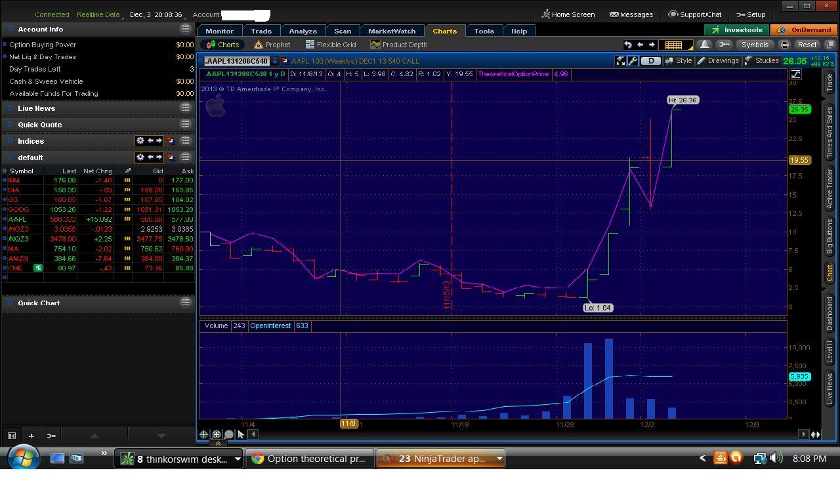Viewport: 840px width, 504px height.
Task: Open Support/Chat
Action: coord(695,14)
